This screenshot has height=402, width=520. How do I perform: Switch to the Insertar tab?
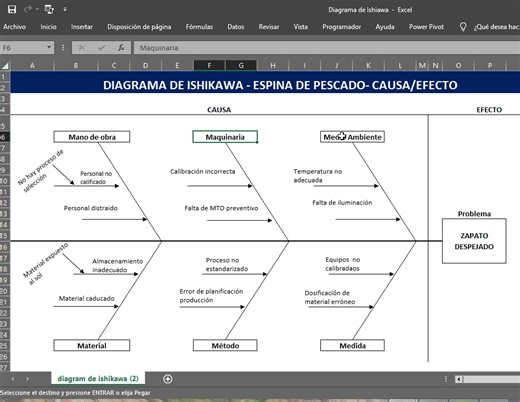coord(82,27)
